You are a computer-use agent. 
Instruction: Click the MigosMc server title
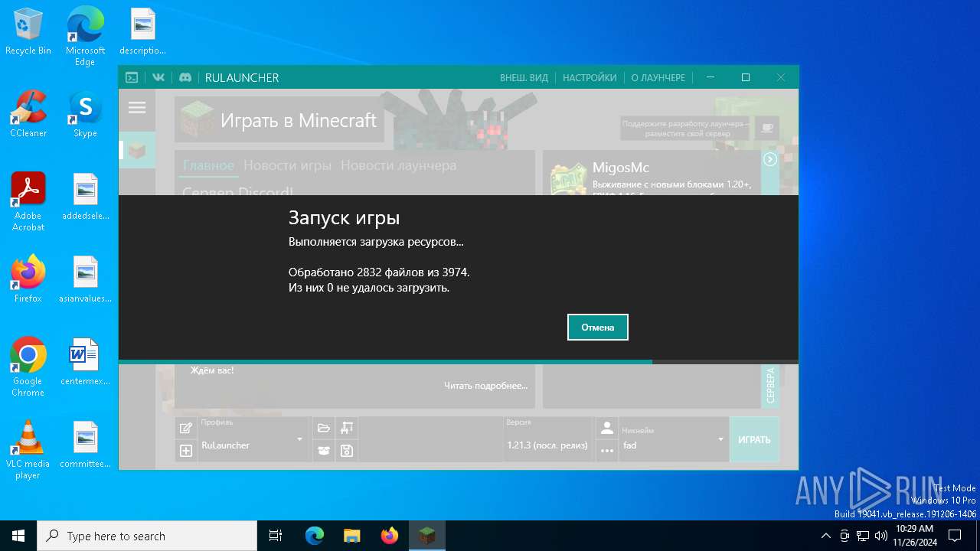(620, 168)
